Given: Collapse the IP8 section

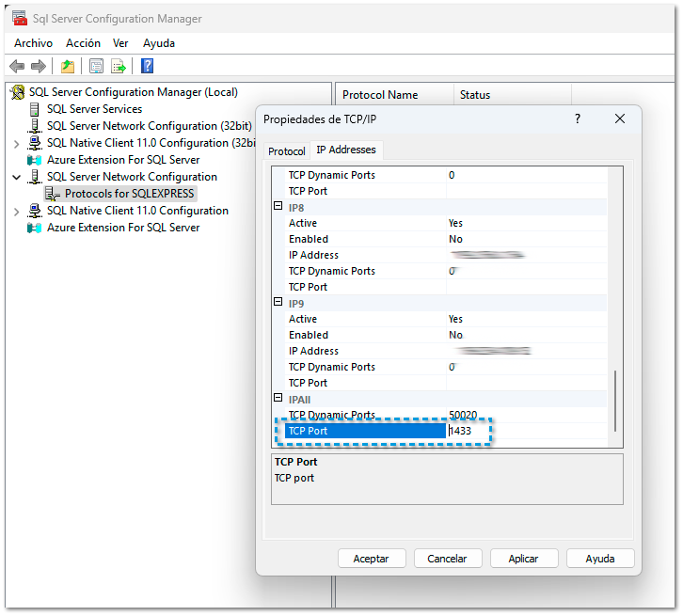Looking at the screenshot, I should point(278,207).
